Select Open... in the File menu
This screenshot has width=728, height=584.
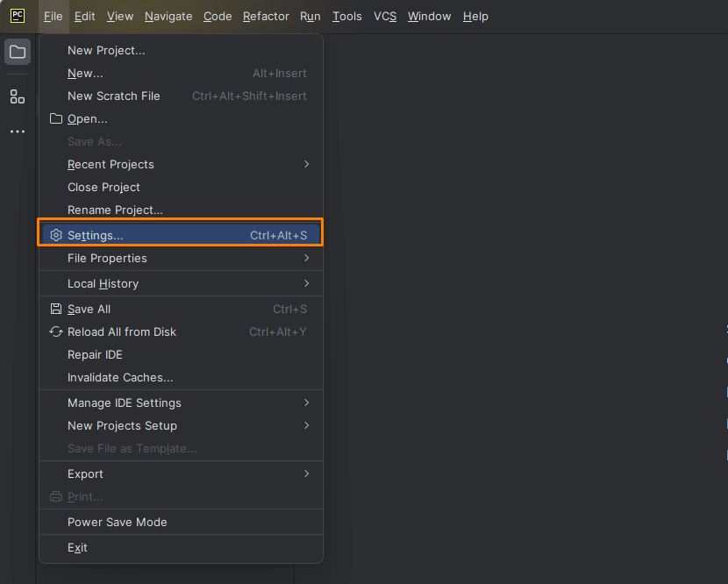(181, 119)
